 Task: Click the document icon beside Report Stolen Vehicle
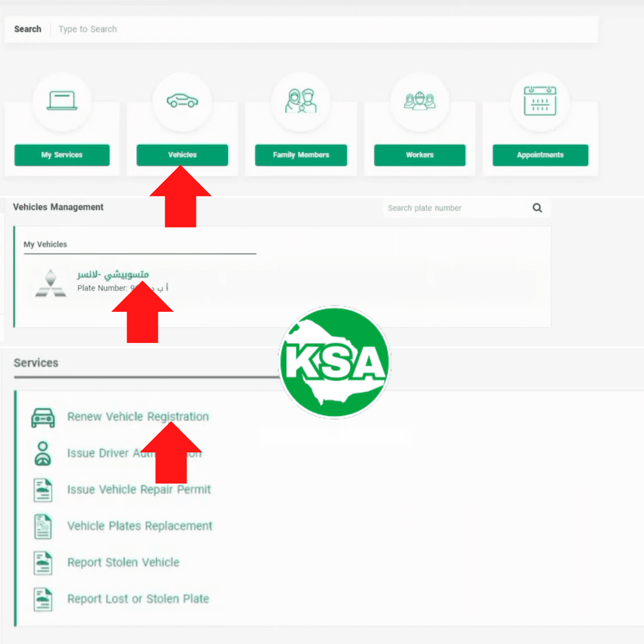(x=43, y=563)
